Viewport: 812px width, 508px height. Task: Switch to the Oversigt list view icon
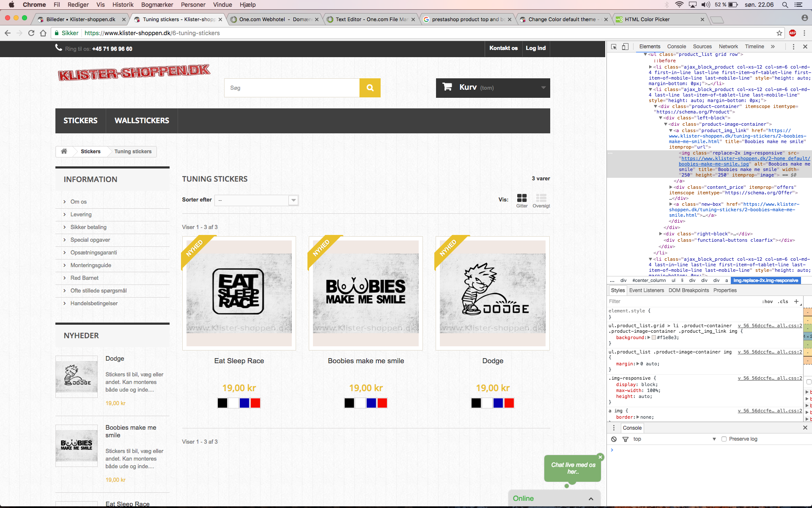(x=541, y=198)
